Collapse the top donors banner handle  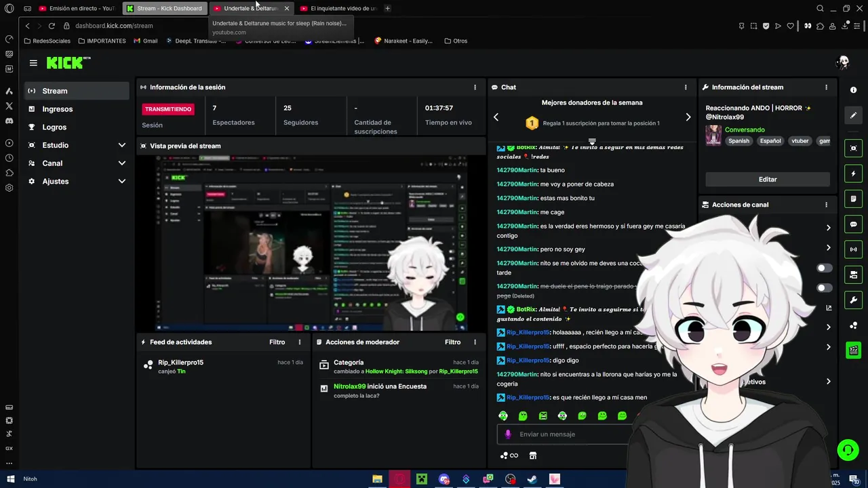[592, 142]
